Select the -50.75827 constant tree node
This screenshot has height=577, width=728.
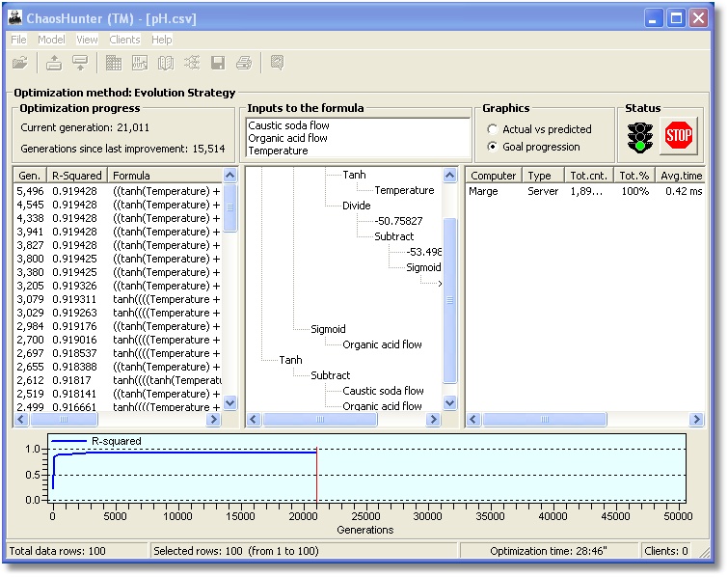(398, 221)
